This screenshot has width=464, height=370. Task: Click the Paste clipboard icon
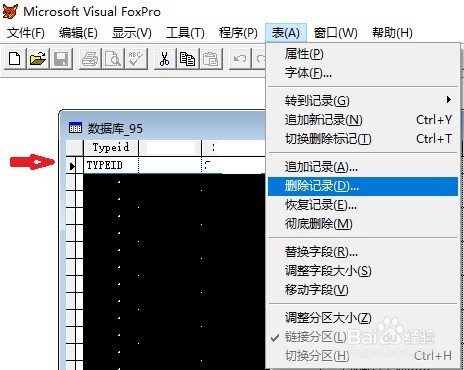[211, 59]
